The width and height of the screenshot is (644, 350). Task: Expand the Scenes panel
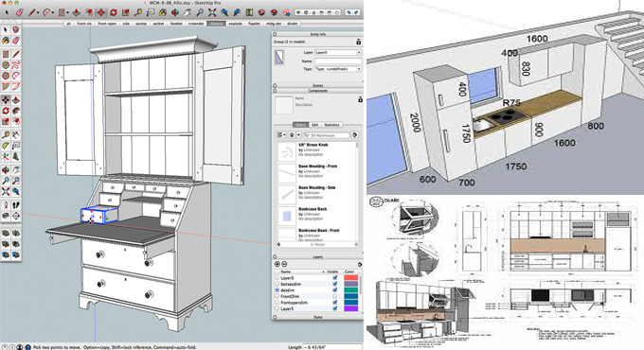(275, 85)
